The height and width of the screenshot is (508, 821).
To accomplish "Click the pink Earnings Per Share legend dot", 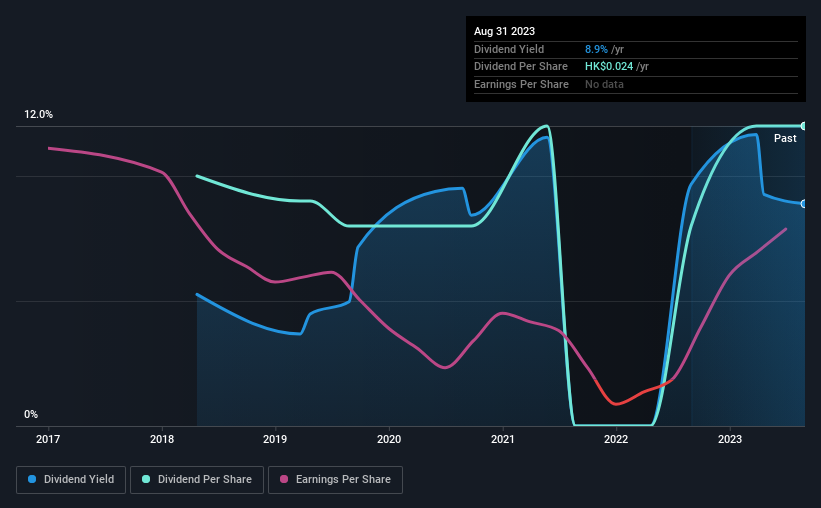I will tap(284, 479).
